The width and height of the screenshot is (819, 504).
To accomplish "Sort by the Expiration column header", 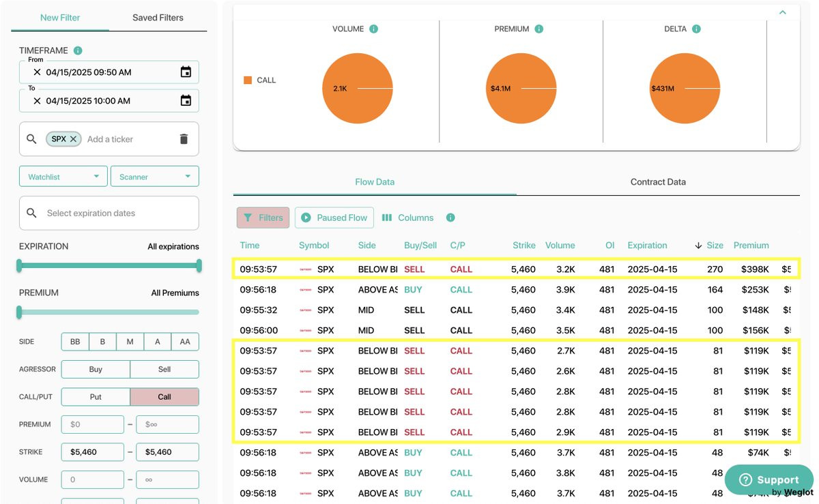I will [x=648, y=246].
